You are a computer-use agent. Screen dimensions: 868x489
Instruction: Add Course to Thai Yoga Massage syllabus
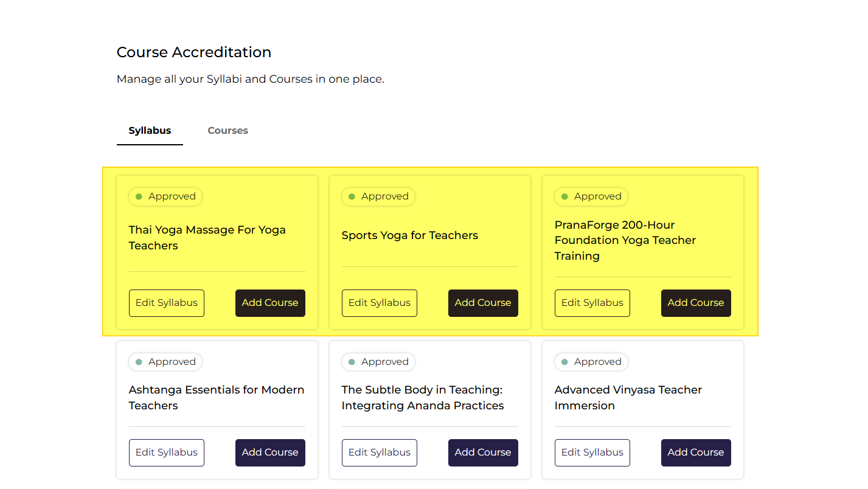click(270, 303)
